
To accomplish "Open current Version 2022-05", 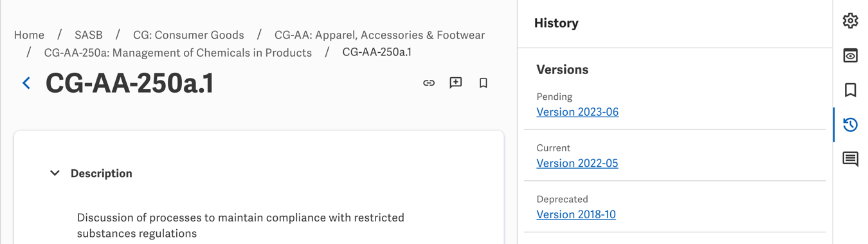I will pyautogui.click(x=577, y=164).
